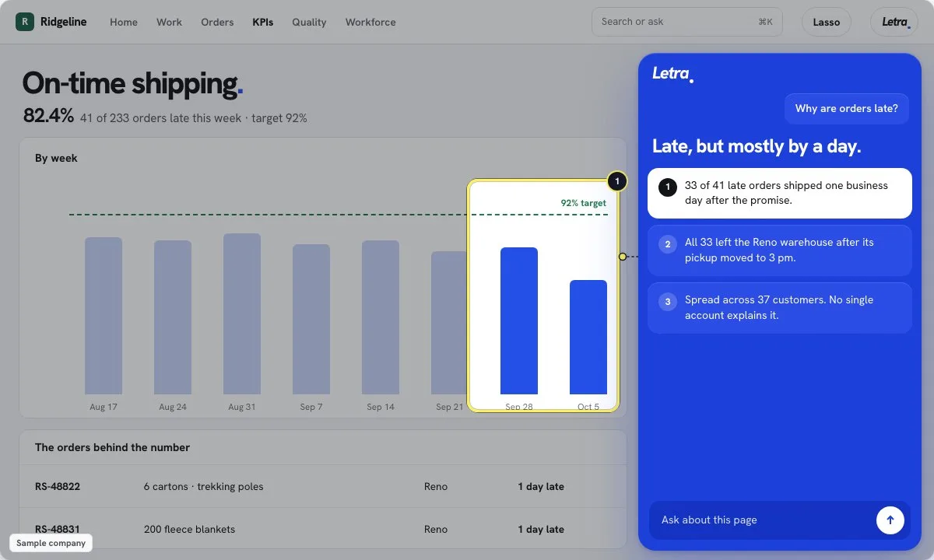The image size is (934, 560).
Task: Open the Workforce nav item
Action: point(370,22)
